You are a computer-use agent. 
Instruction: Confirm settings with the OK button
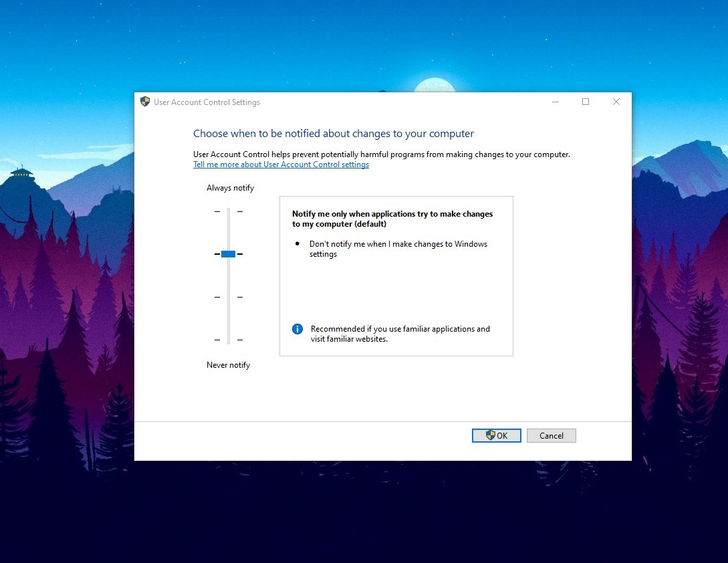(496, 435)
